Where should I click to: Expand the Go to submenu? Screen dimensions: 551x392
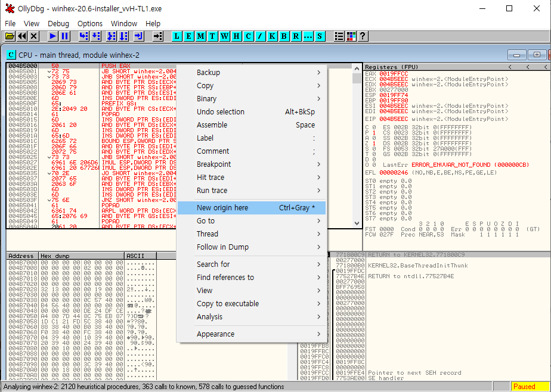coord(252,221)
